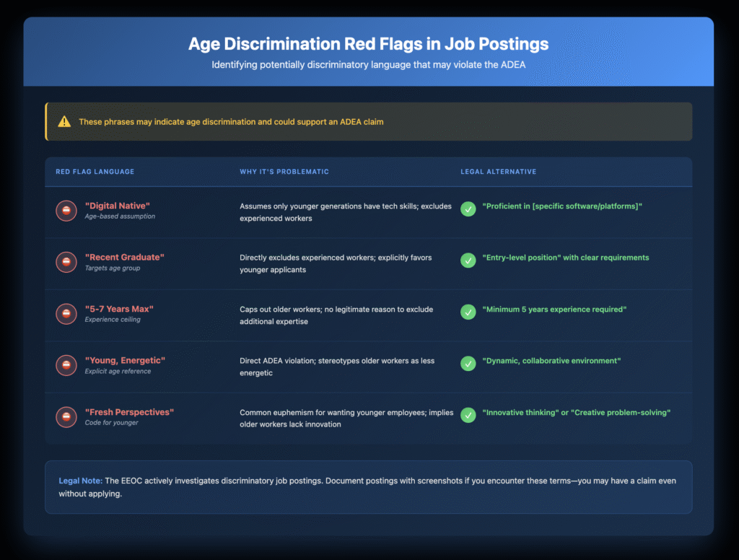Click green checkmark beside "Entry-level position" alternative
Viewport: 739px width, 560px height.
click(x=468, y=261)
